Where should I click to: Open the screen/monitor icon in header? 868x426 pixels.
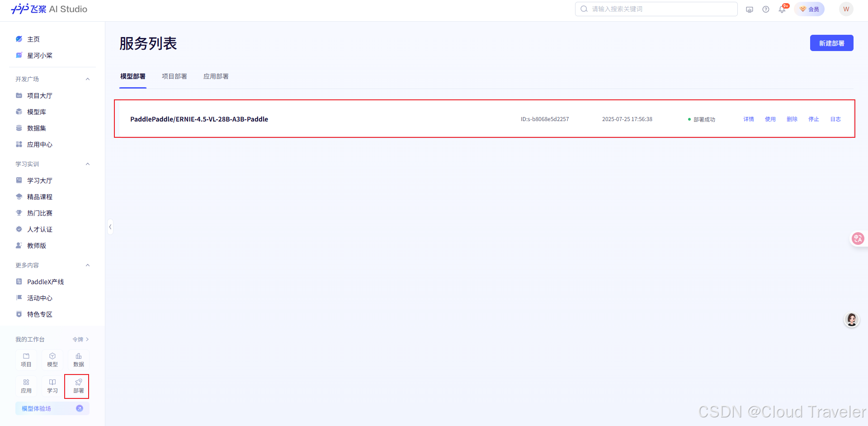[x=750, y=9]
